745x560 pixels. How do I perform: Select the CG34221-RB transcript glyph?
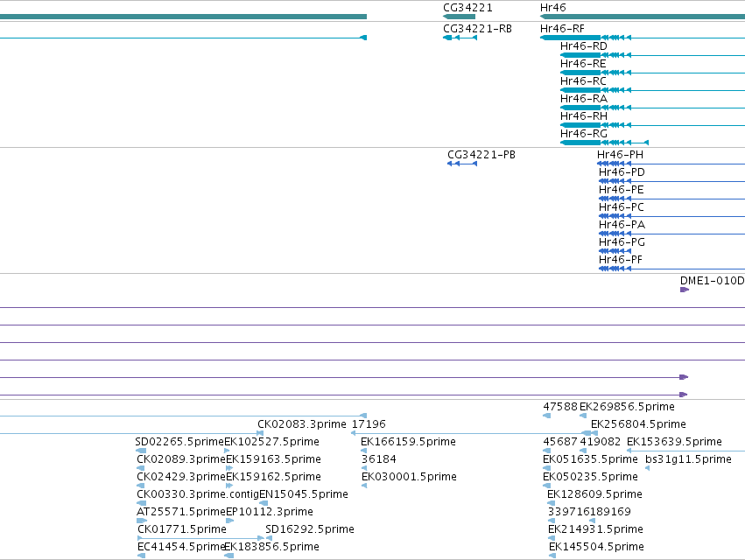click(x=460, y=38)
